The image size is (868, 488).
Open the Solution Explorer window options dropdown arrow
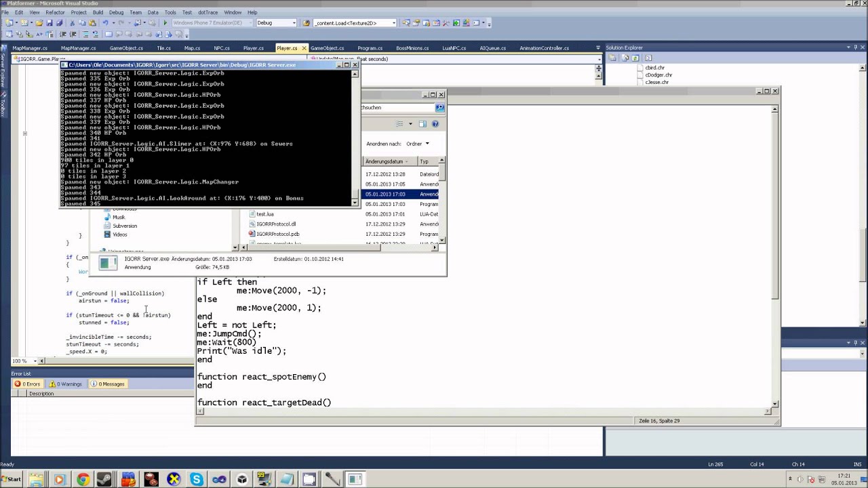[848, 47]
